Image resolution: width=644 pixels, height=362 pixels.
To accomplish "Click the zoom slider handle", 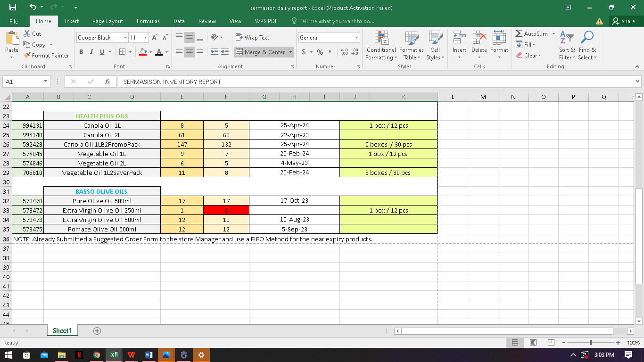I will (x=591, y=343).
